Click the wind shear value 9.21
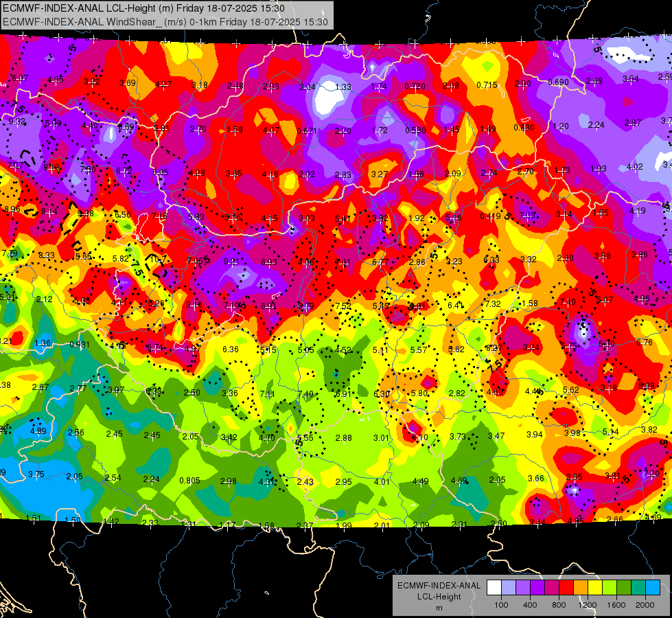 pos(231,261)
